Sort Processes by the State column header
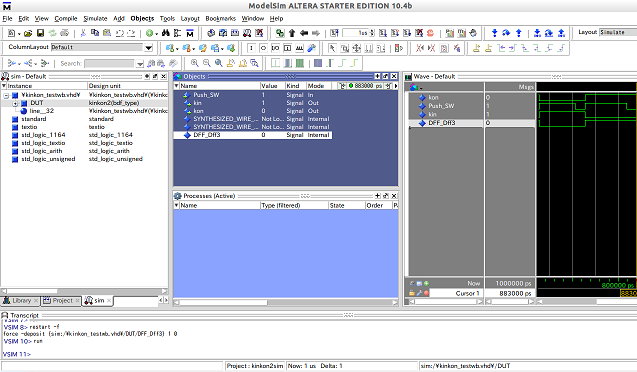 [x=347, y=205]
